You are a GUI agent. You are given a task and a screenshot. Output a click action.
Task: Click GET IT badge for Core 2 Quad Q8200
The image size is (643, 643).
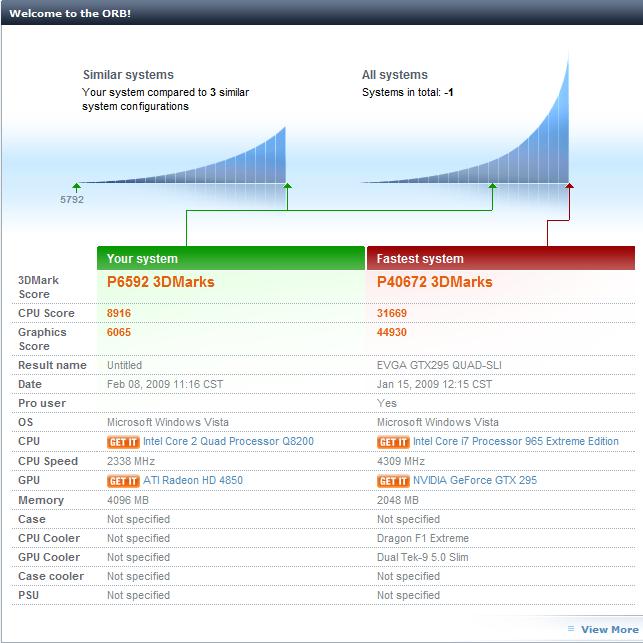(x=123, y=442)
